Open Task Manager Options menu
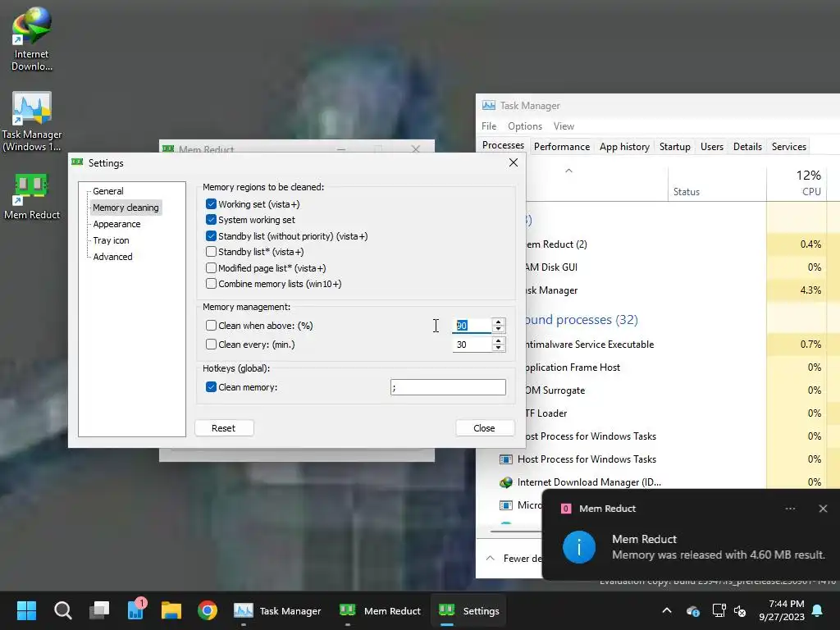This screenshot has width=840, height=630. [x=524, y=126]
